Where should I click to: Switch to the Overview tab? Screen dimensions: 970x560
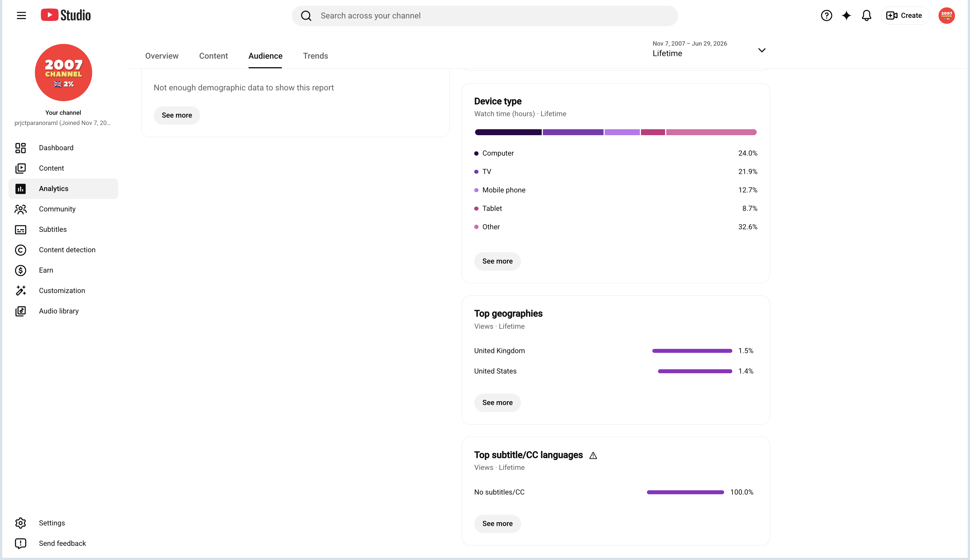tap(162, 56)
